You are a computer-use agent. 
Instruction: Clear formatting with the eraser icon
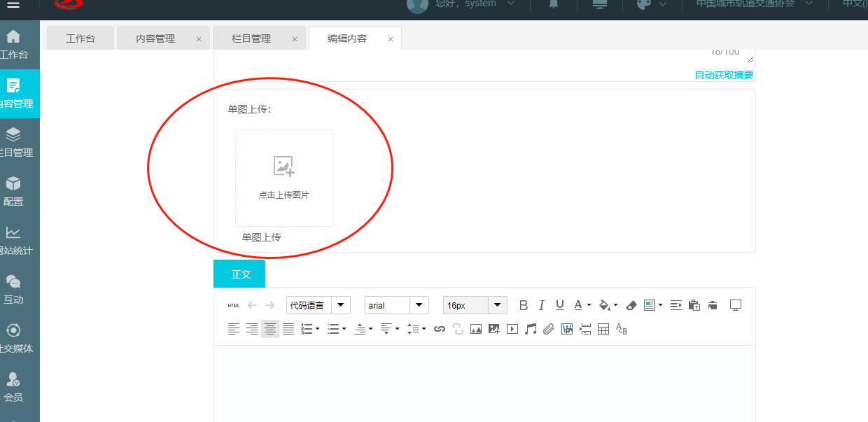pos(631,305)
